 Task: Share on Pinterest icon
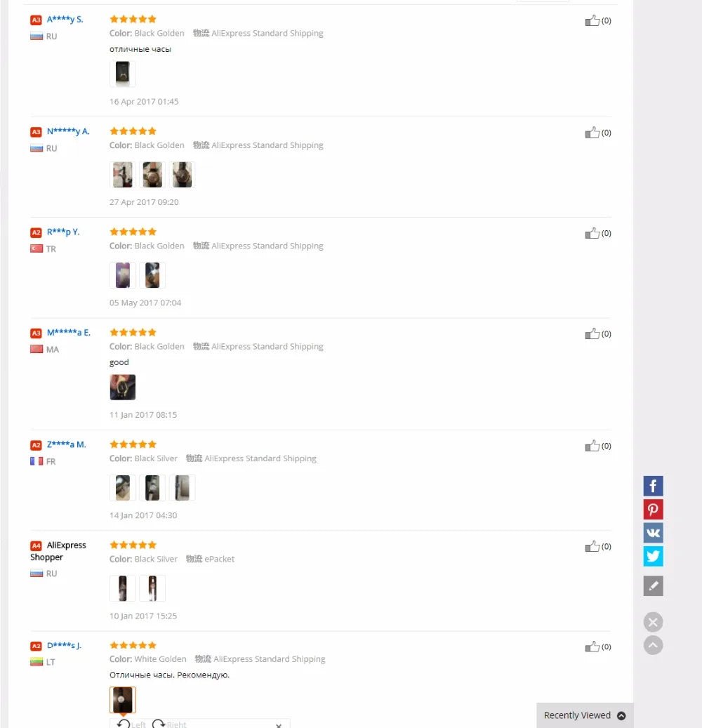(x=653, y=510)
